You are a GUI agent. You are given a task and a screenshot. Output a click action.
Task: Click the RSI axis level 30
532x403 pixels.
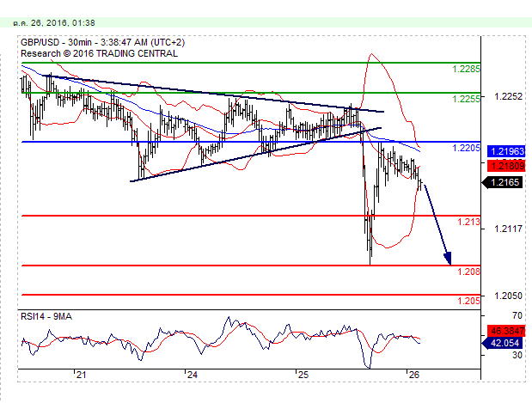coord(517,355)
